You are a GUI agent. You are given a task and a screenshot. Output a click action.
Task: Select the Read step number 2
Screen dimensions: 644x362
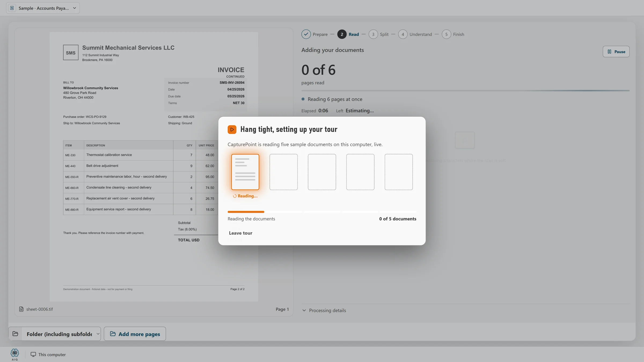coord(342,34)
